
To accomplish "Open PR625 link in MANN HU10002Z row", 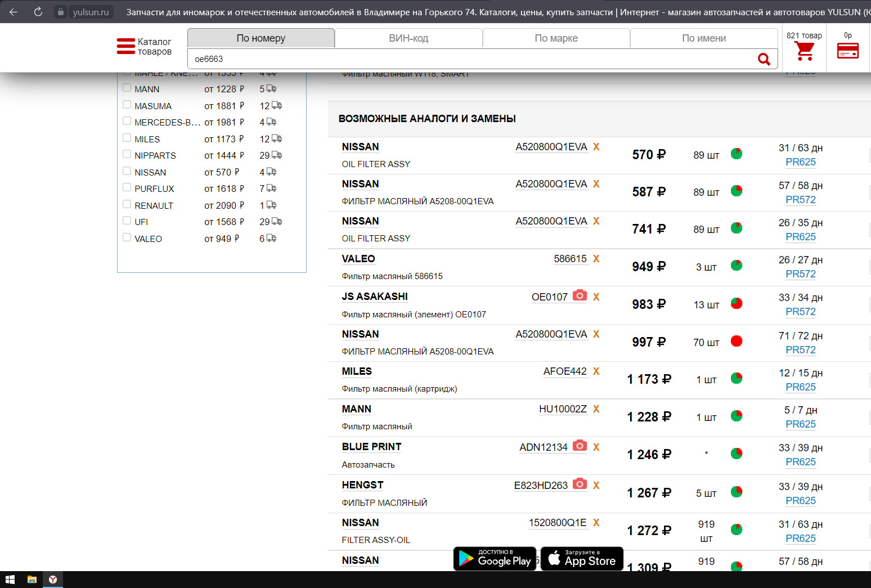I will (801, 424).
